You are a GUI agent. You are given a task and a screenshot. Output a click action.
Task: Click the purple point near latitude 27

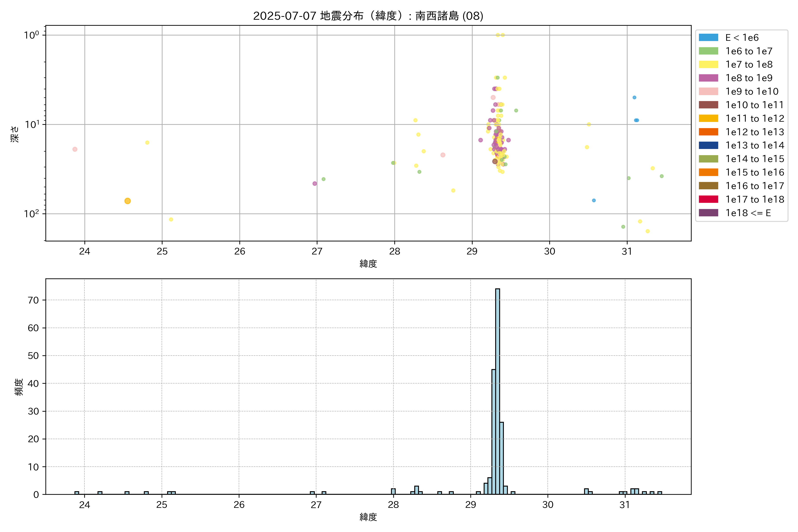pos(315,184)
